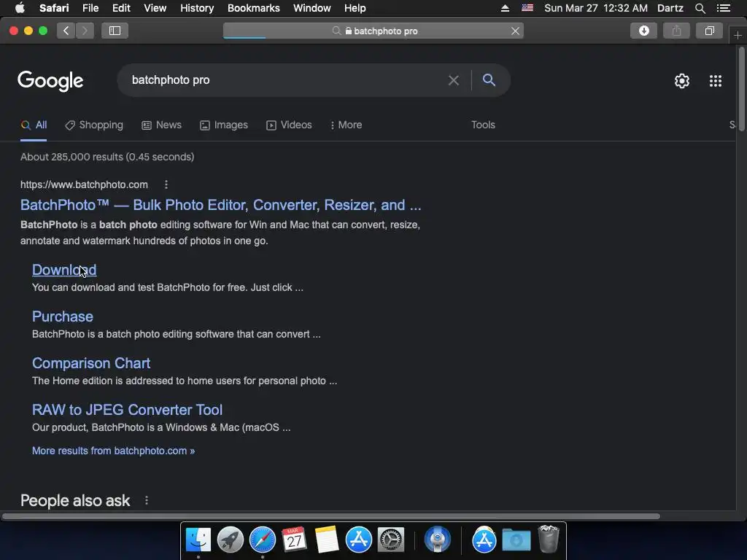
Task: Open the RAW to JPEG Converter Tool link
Action: 127,410
